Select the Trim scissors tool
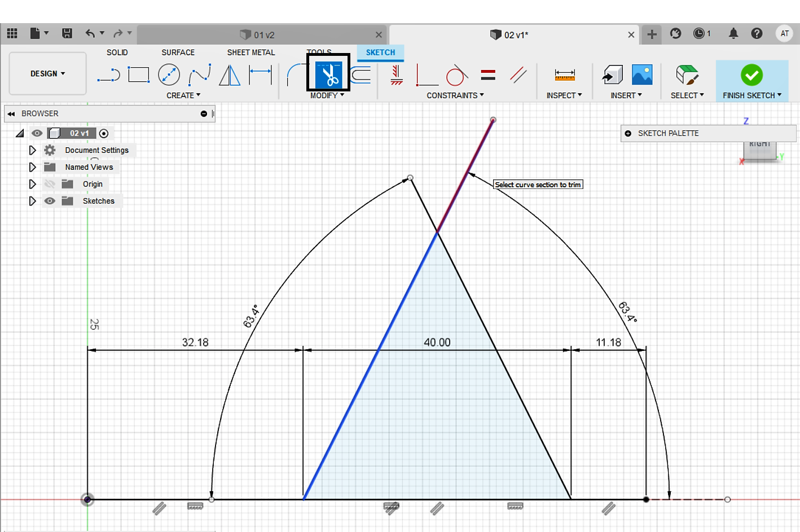 pyautogui.click(x=328, y=74)
